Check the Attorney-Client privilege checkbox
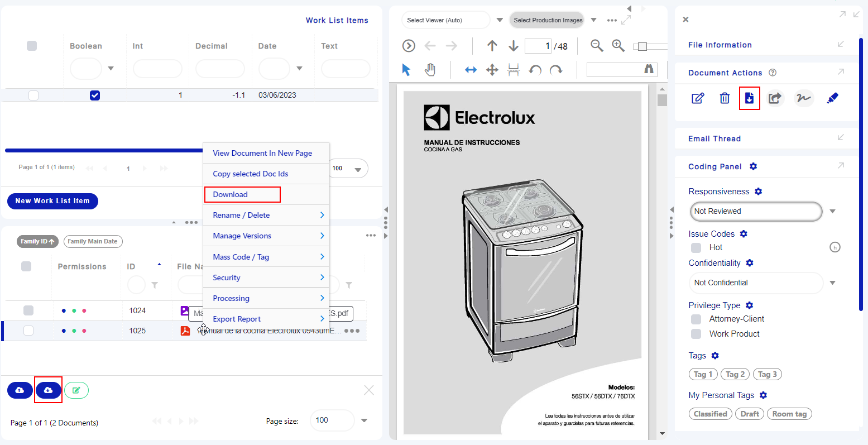868x445 pixels. point(696,319)
